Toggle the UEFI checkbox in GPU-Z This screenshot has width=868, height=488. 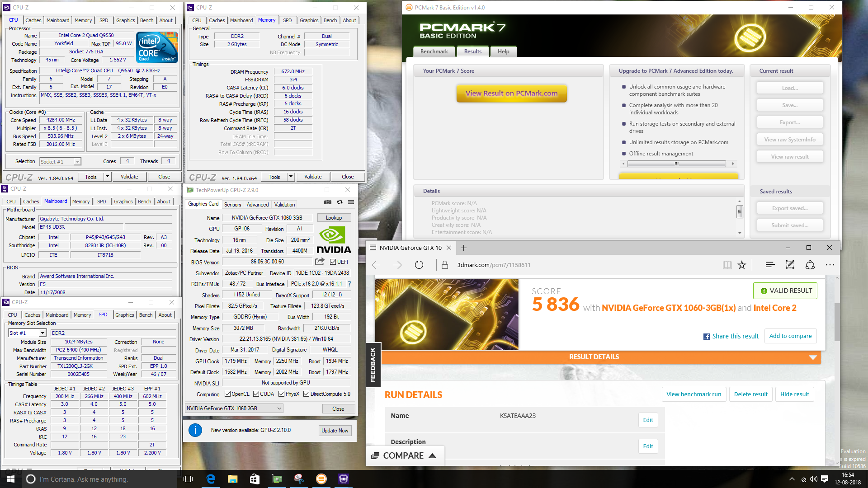pos(333,262)
